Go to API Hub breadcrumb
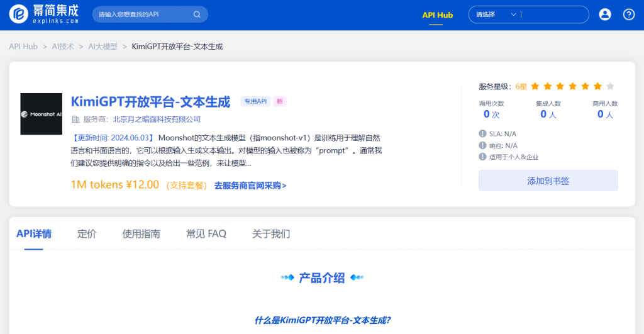Viewport: 644px width, 334px height. (x=23, y=47)
